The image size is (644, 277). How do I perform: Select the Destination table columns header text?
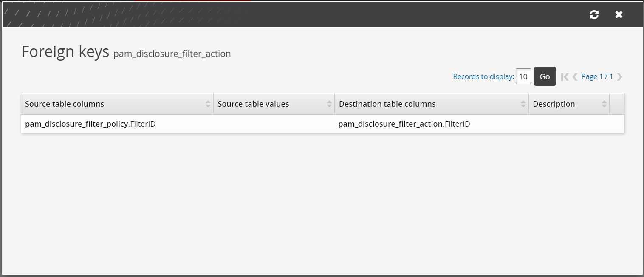click(387, 104)
